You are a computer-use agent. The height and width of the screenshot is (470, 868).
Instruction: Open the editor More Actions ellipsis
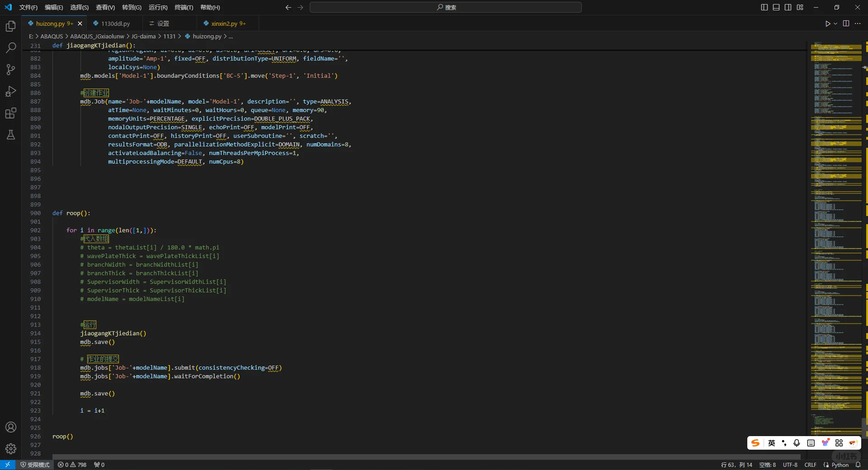coord(858,23)
